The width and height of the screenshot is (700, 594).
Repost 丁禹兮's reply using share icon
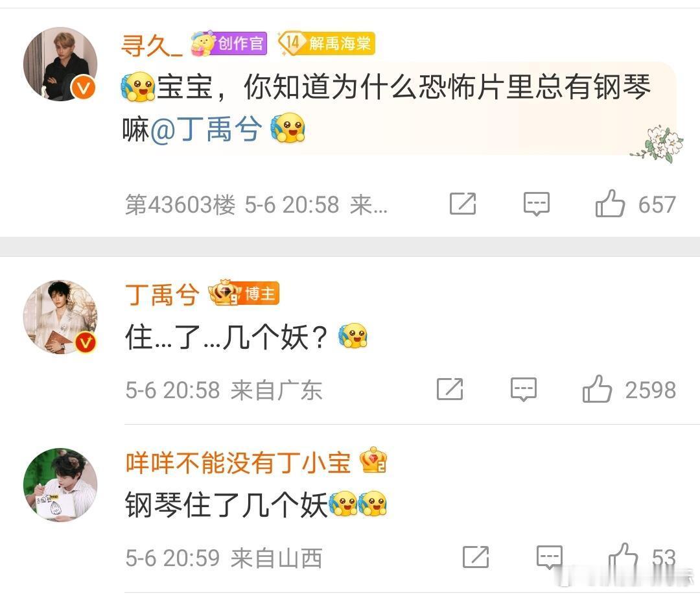pyautogui.click(x=450, y=389)
